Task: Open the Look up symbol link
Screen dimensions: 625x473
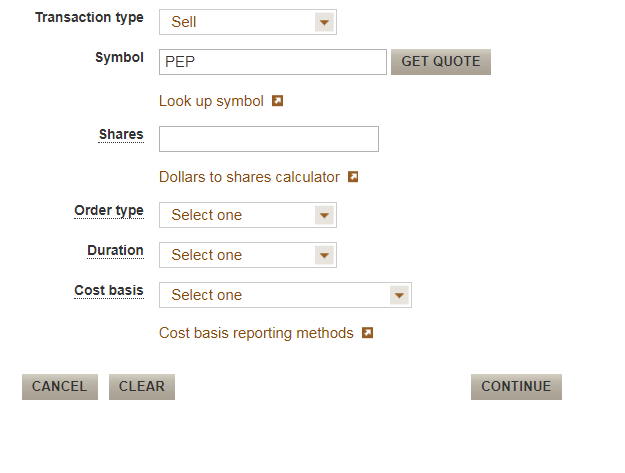Action: point(211,101)
